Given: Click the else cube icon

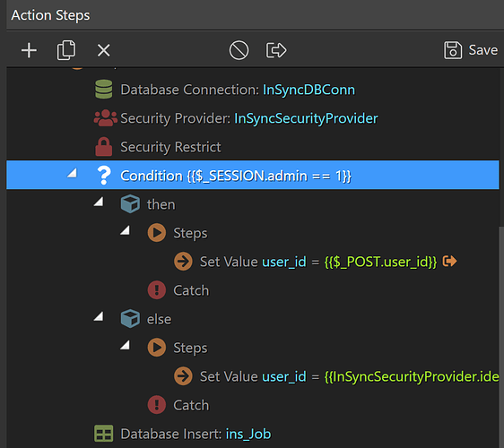Looking at the screenshot, I should [x=130, y=319].
